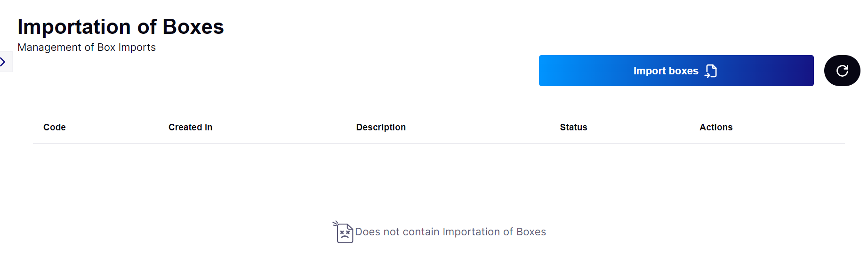The image size is (868, 272).
Task: Click the Actions column header
Action: [716, 127]
